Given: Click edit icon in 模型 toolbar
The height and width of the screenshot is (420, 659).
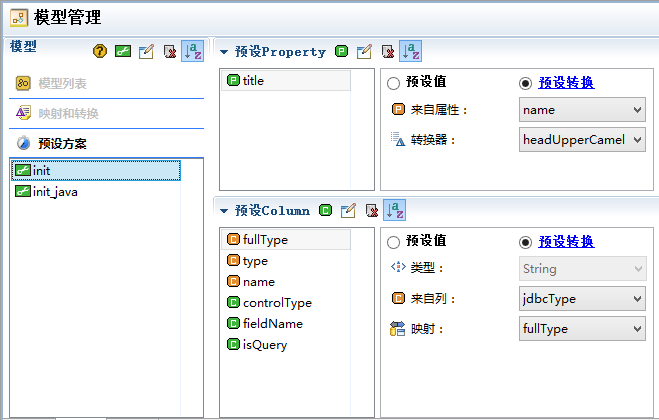Looking at the screenshot, I should point(146,51).
